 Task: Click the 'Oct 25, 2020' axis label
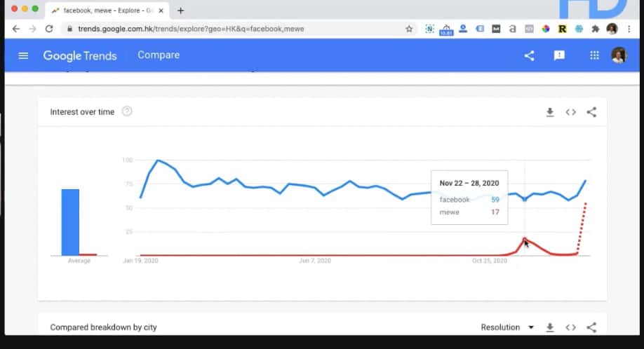490,261
